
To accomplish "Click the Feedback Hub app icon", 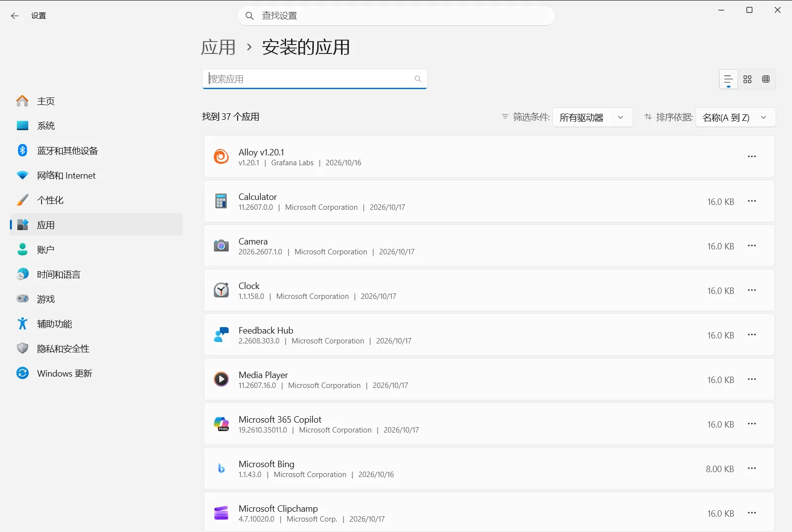I will [221, 335].
